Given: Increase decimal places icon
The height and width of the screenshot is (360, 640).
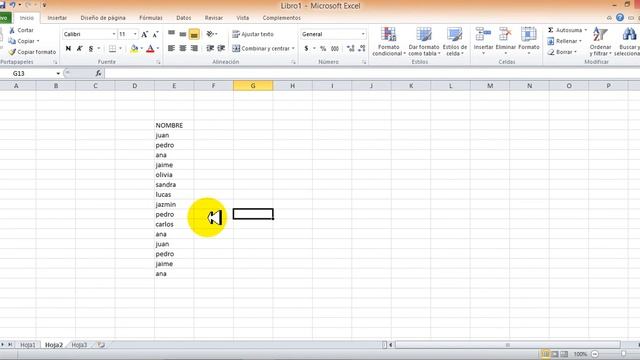Looking at the screenshot, I should click(350, 49).
